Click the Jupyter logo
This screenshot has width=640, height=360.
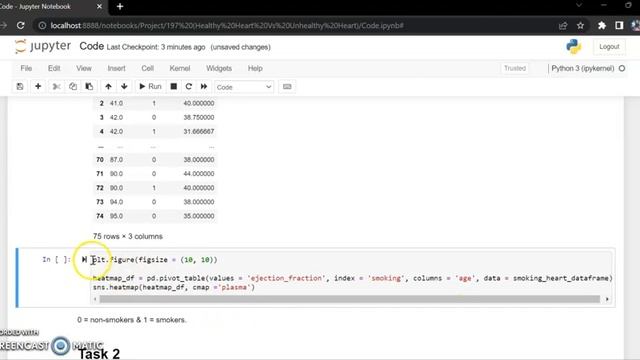coord(43,46)
